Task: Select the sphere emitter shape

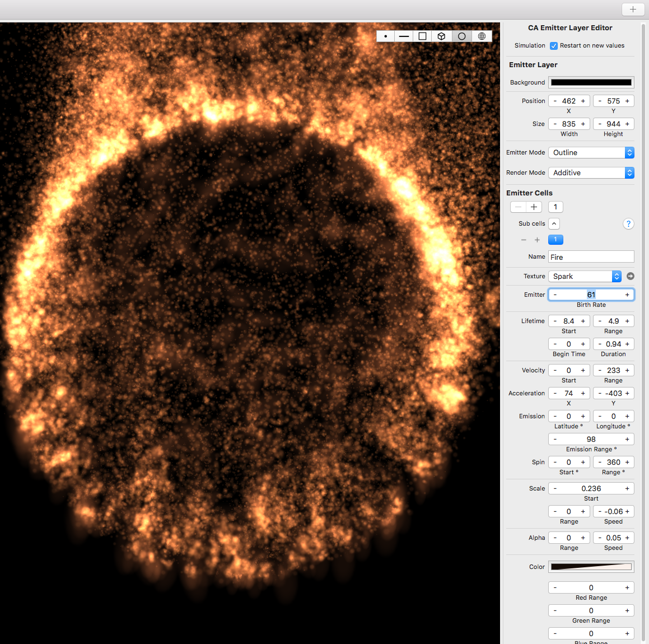Action: pos(482,36)
